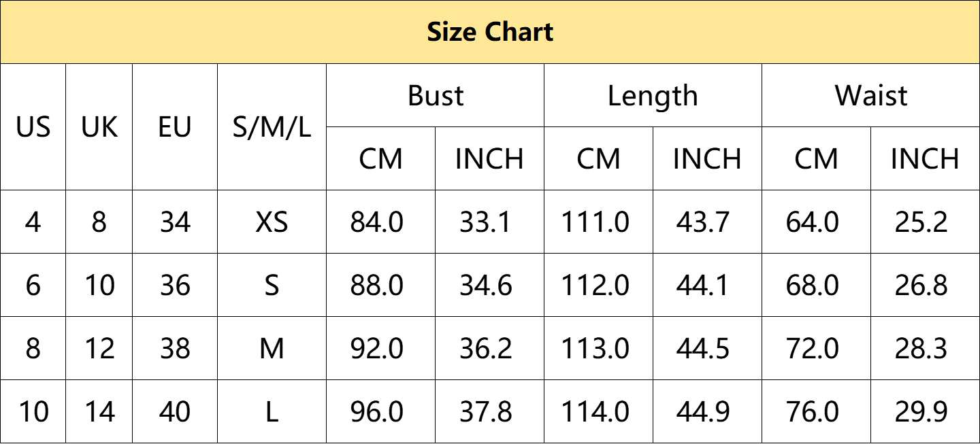
Task: Select the EU column header
Action: tap(175, 127)
